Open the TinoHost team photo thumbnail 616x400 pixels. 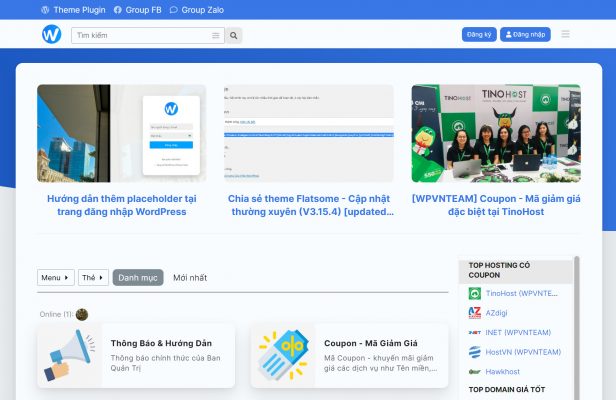pos(496,133)
